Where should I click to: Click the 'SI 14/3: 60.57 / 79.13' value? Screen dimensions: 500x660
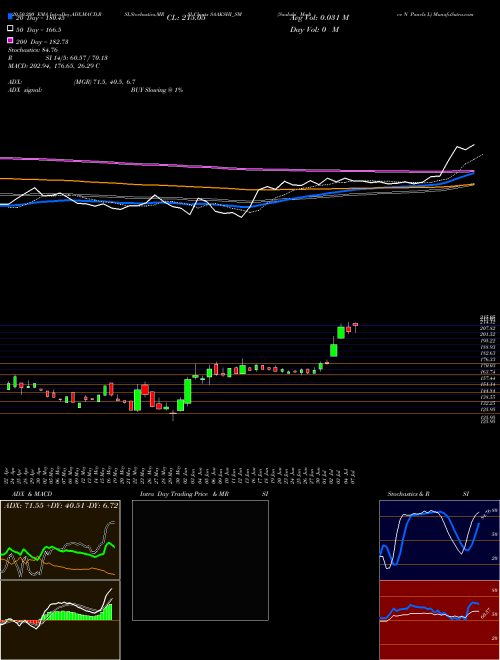pos(75,58)
